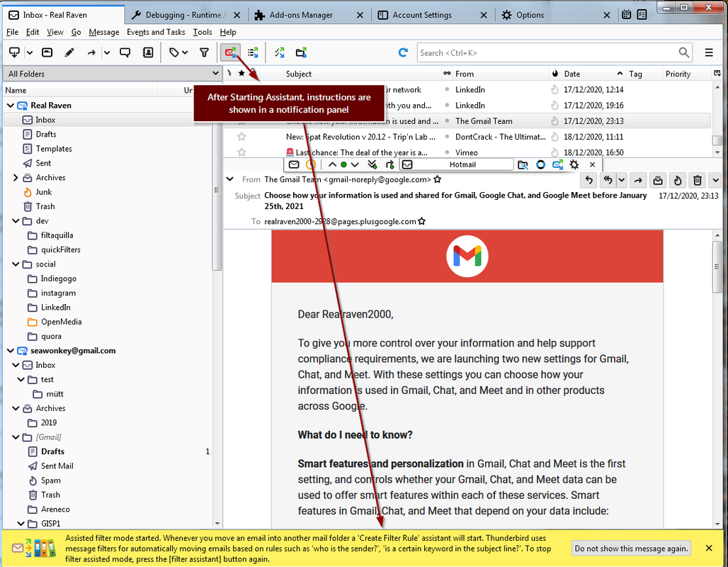Click the Hotmail folder button in QuickFolders
This screenshot has height=567, width=728.
pos(456,164)
